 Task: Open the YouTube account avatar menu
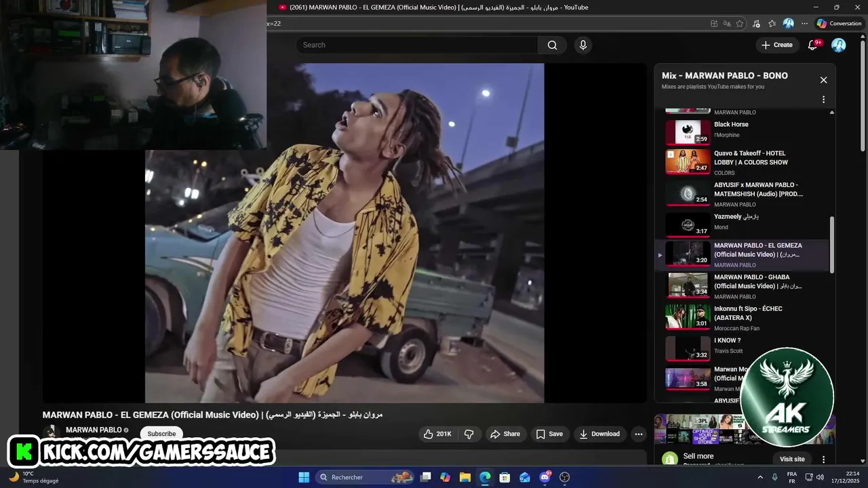839,45
